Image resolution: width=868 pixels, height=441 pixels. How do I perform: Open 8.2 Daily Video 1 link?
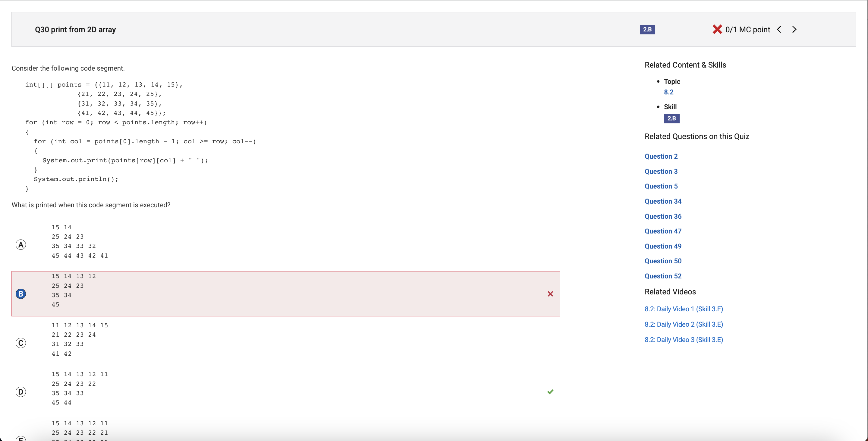[684, 309]
